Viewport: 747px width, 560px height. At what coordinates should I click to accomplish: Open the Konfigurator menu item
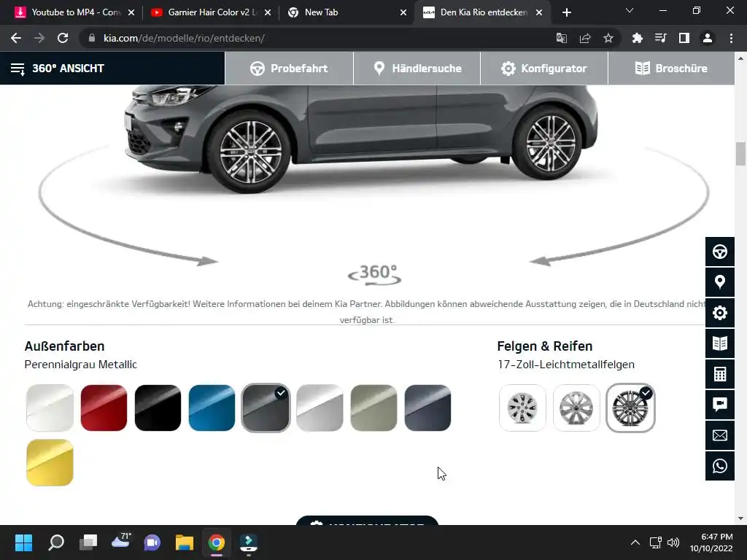pyautogui.click(x=544, y=69)
